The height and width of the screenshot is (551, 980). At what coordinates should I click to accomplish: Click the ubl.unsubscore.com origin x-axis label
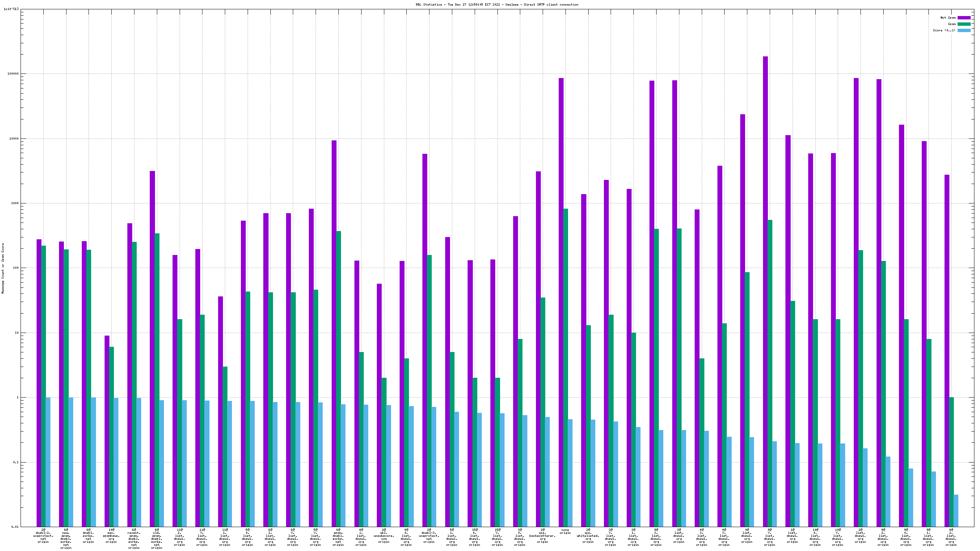point(384,536)
